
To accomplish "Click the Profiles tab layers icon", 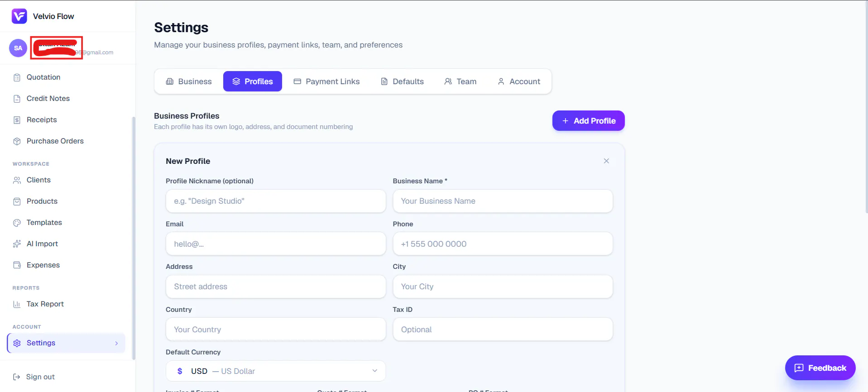I will coord(236,81).
